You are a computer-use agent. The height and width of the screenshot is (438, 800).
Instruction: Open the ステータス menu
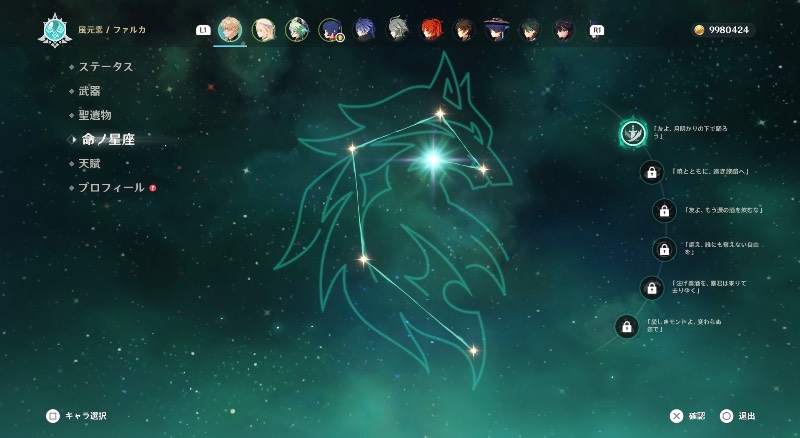coord(106,66)
